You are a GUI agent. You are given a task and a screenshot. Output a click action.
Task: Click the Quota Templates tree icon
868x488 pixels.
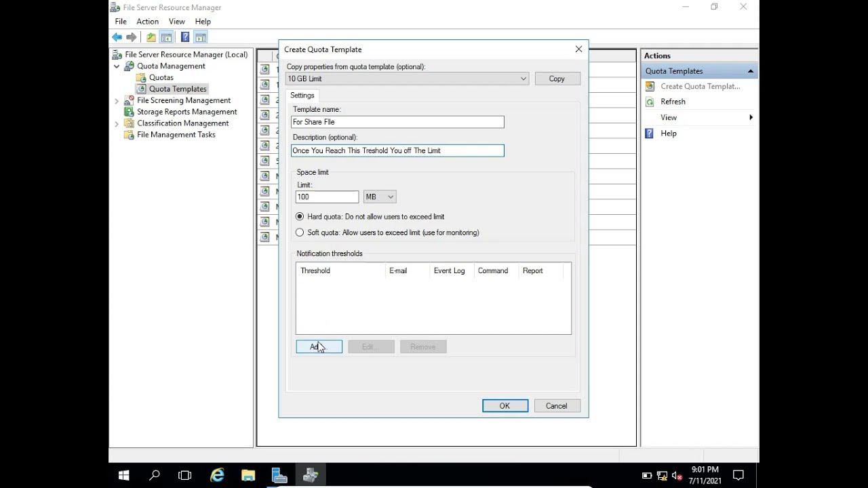[141, 89]
